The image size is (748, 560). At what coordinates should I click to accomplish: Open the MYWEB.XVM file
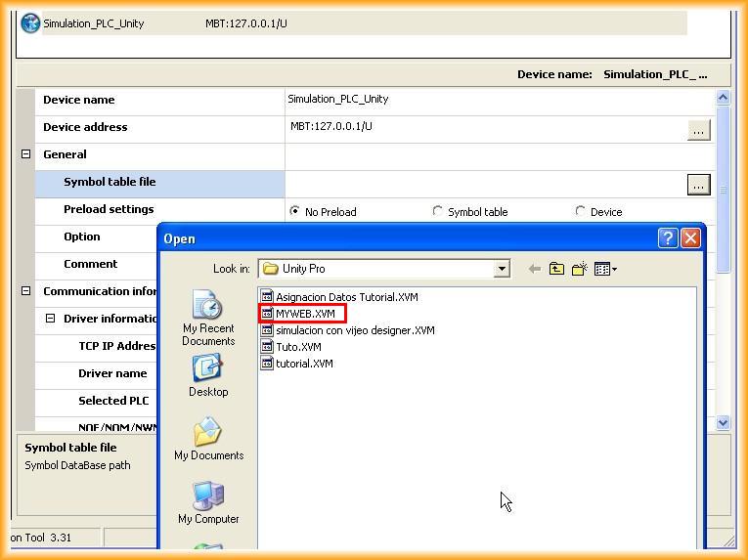[x=304, y=314]
